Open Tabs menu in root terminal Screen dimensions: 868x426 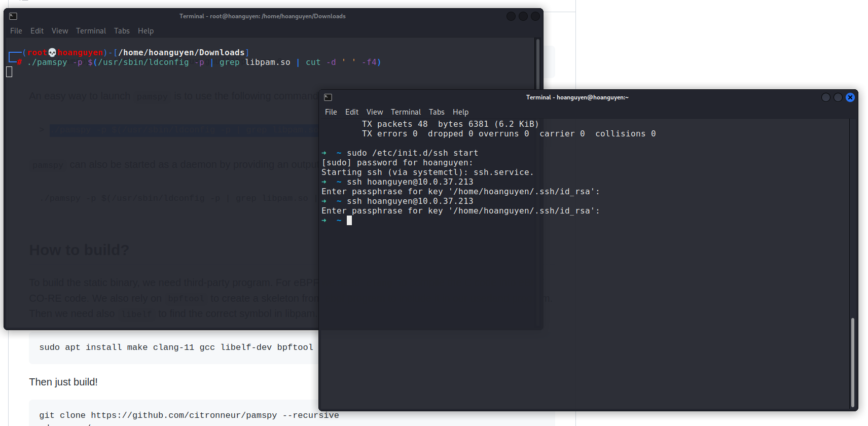coord(122,31)
